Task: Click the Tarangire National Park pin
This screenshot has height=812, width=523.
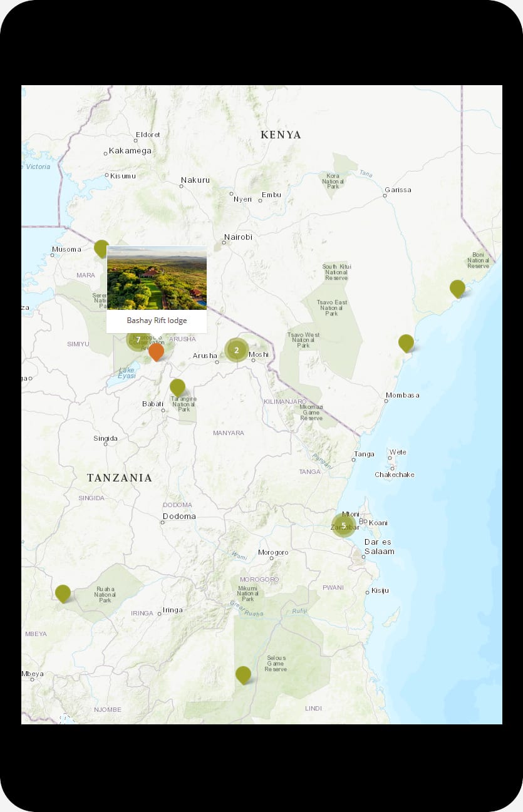Action: point(178,387)
